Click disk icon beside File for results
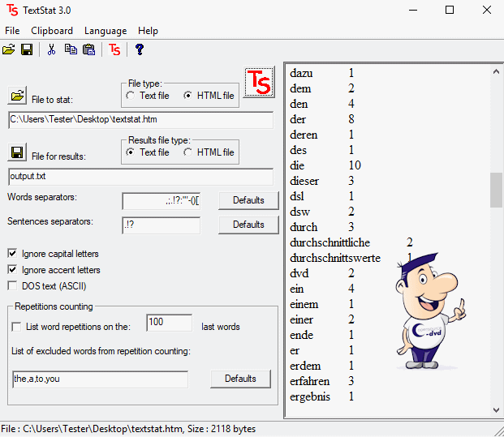 pos(17,153)
